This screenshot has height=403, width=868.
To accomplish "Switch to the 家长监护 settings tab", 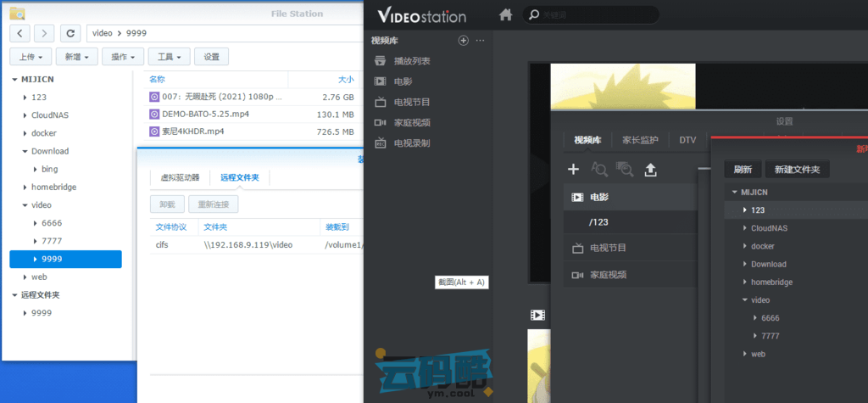I will (x=640, y=140).
